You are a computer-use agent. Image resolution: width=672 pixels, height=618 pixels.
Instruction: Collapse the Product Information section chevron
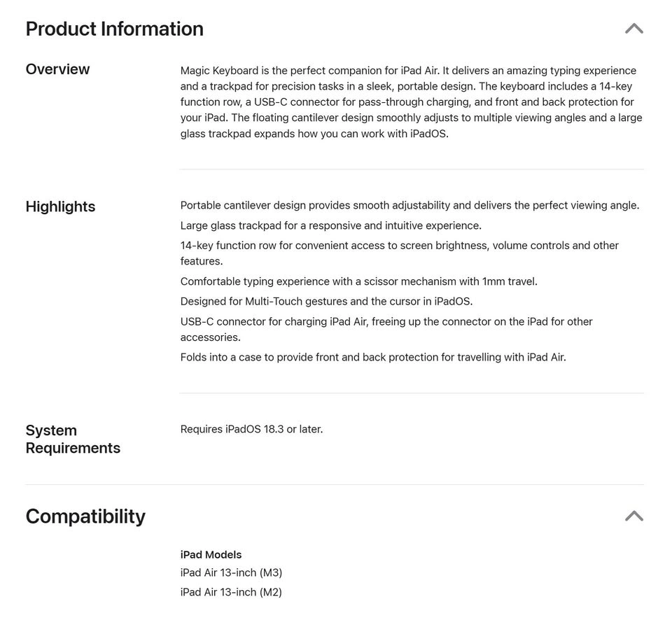point(633,29)
